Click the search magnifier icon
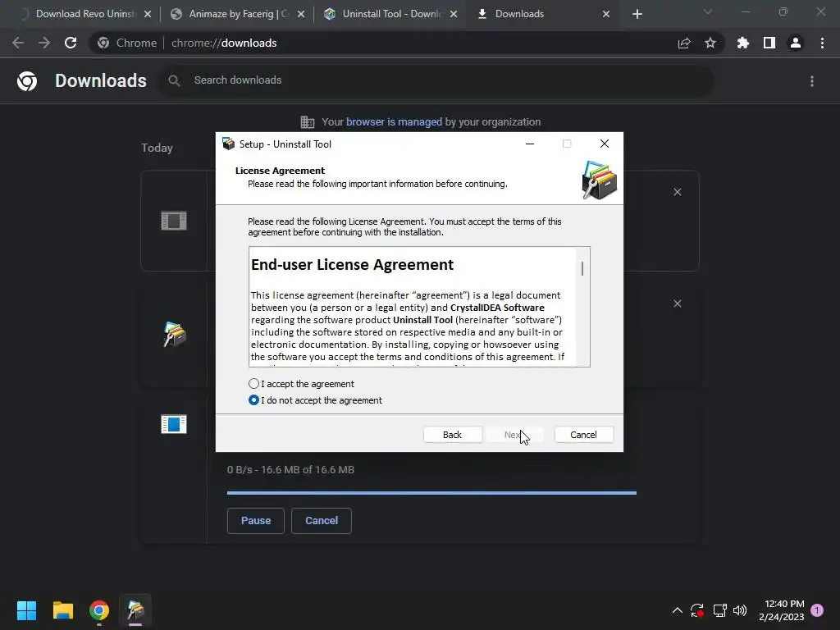Viewport: 840px width, 630px height. tap(174, 80)
